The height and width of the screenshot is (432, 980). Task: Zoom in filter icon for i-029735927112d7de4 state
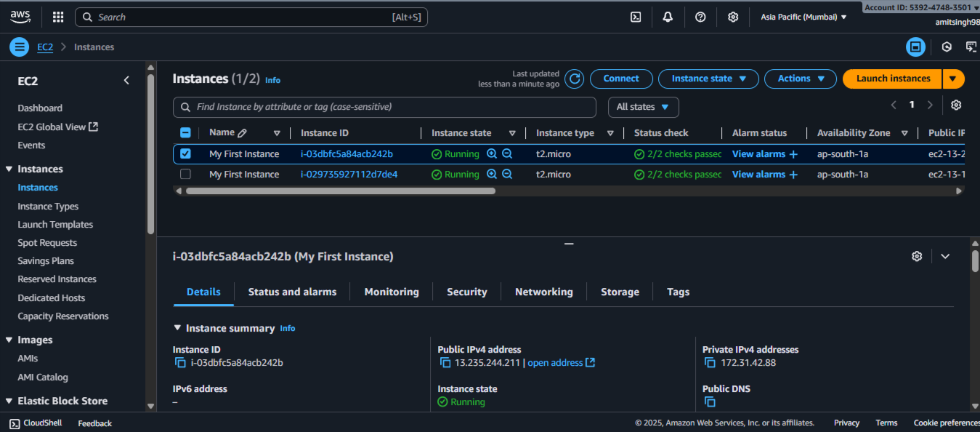[492, 174]
